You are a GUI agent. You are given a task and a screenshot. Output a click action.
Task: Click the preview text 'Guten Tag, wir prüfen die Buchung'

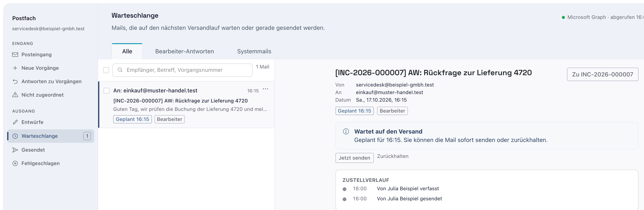click(190, 109)
